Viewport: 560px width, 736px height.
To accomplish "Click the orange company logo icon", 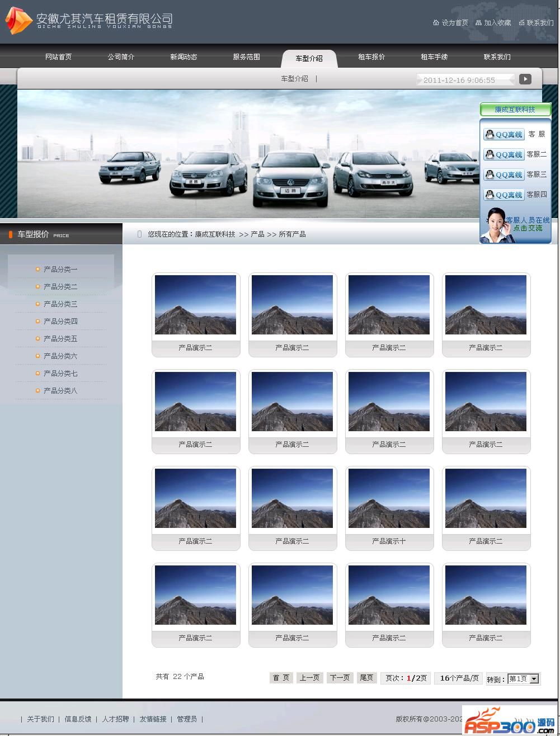I will point(18,21).
